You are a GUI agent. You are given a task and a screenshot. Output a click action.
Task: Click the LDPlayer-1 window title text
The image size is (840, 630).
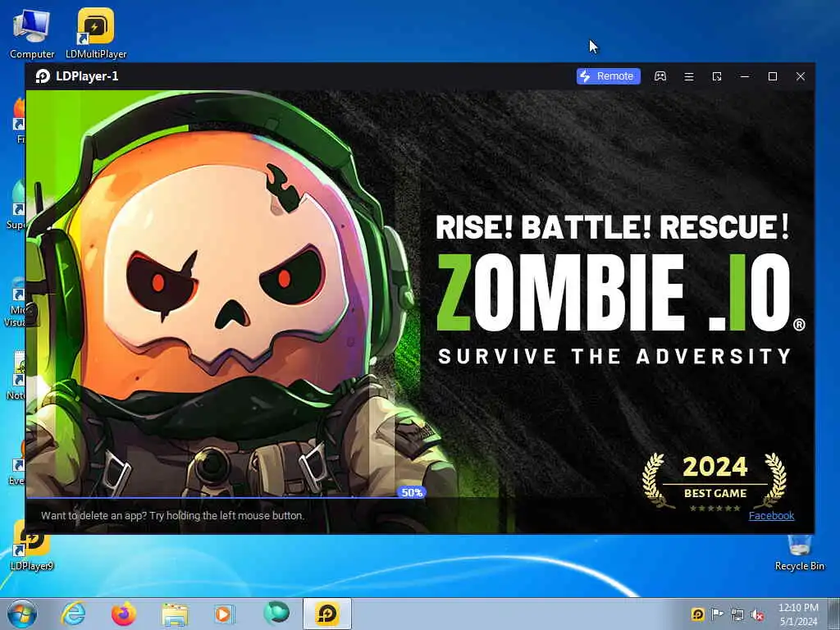click(x=87, y=76)
